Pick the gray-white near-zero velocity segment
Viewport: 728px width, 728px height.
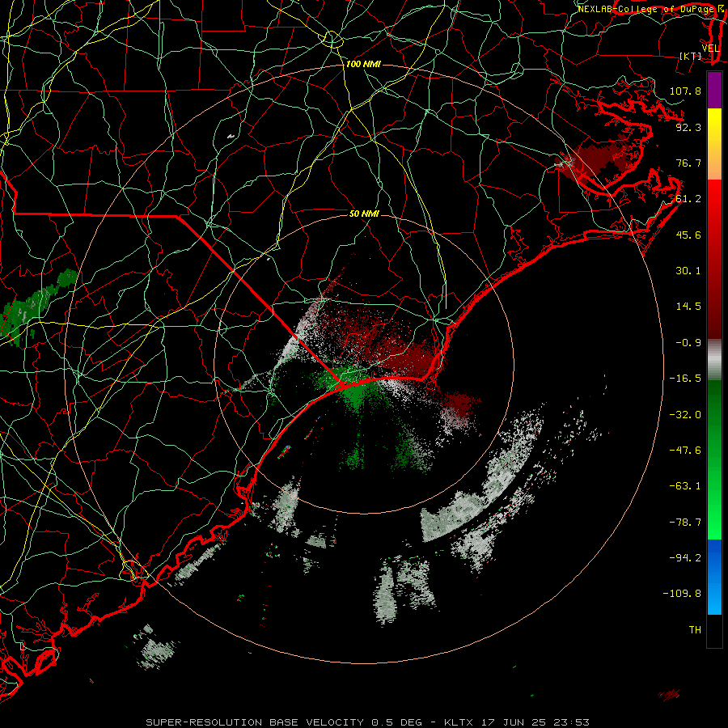pos(714,360)
